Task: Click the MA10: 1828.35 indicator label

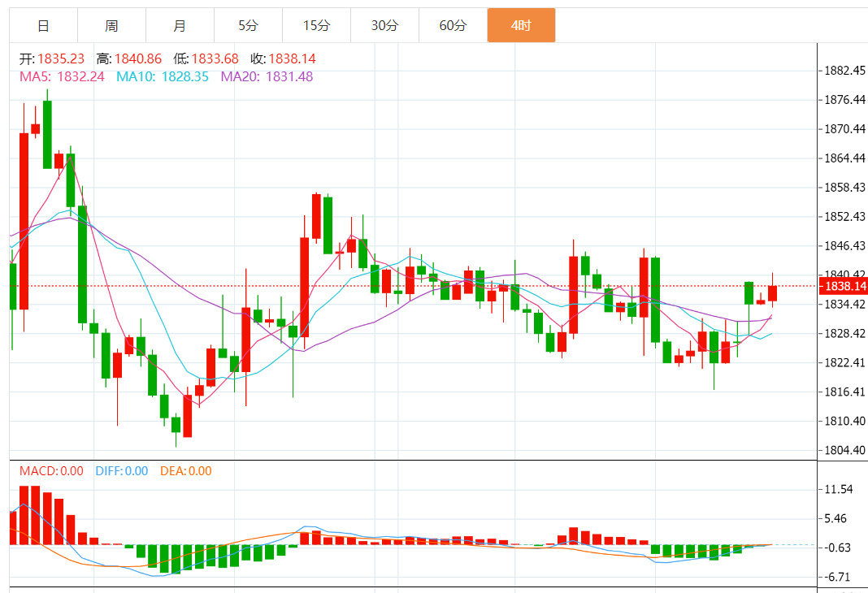Action: pyautogui.click(x=163, y=76)
